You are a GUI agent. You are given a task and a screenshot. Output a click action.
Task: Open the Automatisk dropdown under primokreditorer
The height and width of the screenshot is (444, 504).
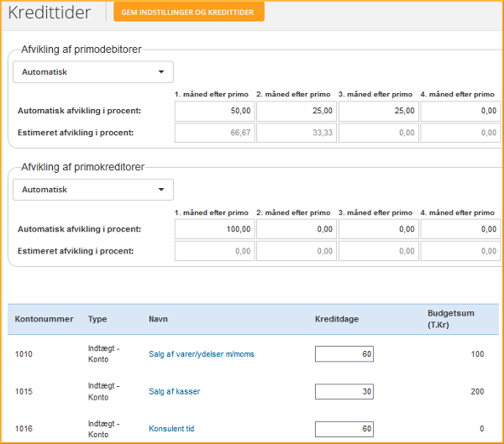[x=92, y=190]
